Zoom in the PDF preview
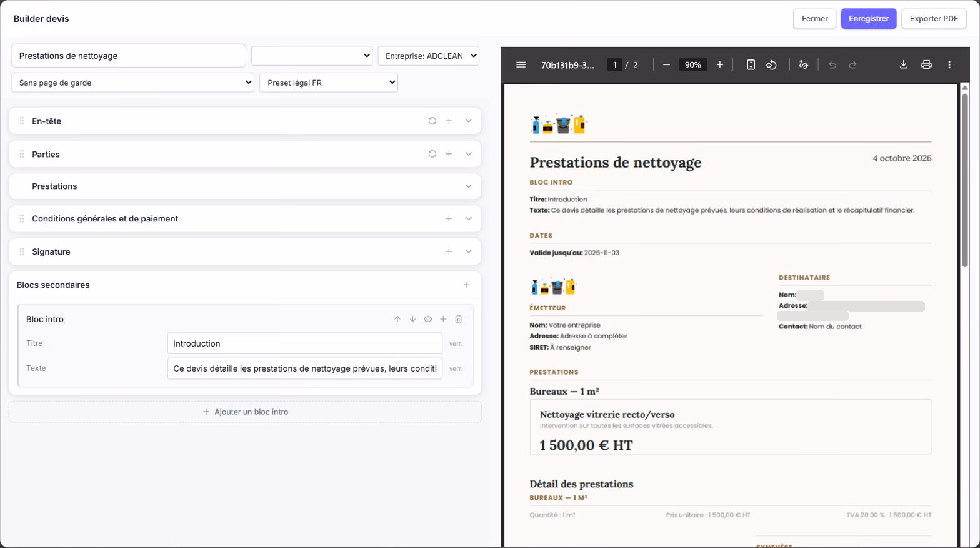This screenshot has width=980, height=548. tap(720, 64)
